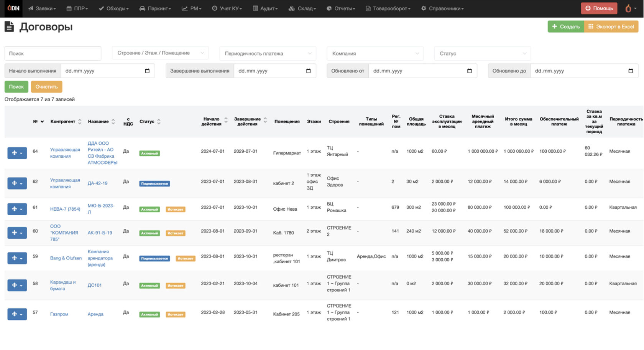
Task: Open the РМ menu
Action: point(191,8)
